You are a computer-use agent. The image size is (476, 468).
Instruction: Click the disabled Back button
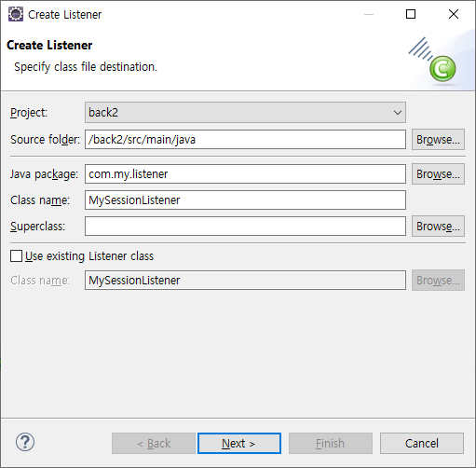tap(154, 444)
